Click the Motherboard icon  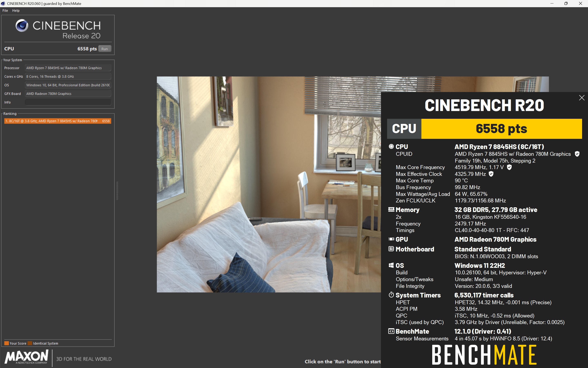pos(391,249)
